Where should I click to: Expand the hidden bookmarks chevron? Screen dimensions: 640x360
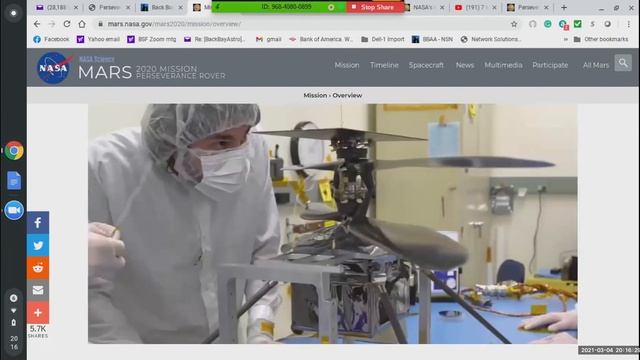click(566, 39)
